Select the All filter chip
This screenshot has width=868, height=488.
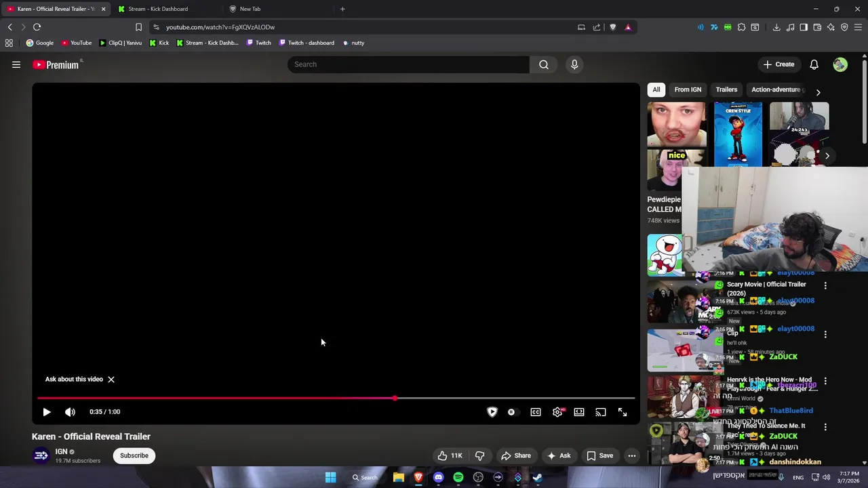point(656,89)
